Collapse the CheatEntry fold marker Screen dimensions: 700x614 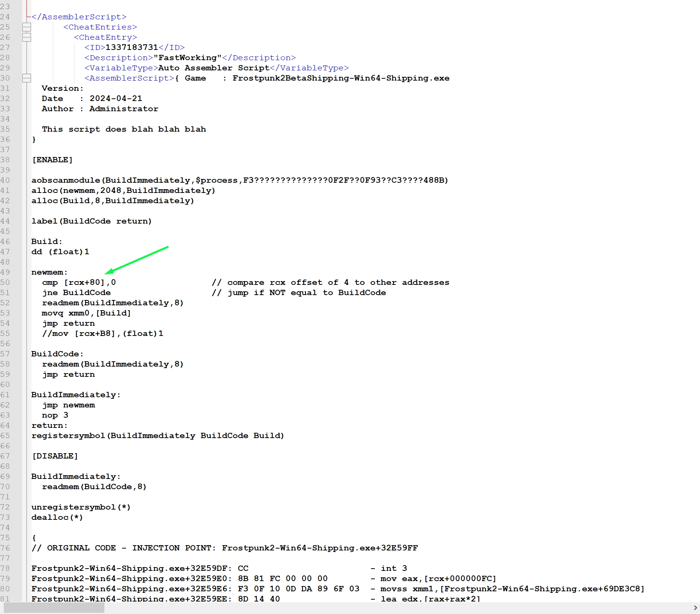click(x=26, y=37)
